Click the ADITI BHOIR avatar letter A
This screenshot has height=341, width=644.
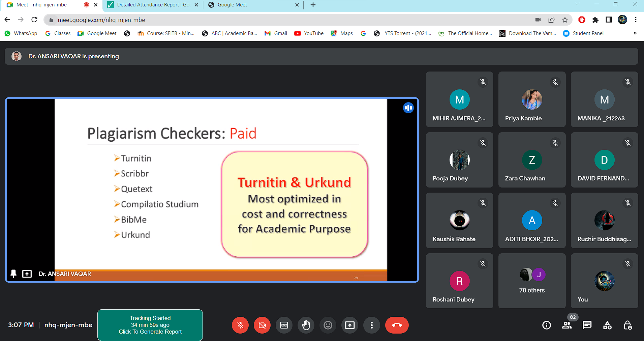click(532, 220)
